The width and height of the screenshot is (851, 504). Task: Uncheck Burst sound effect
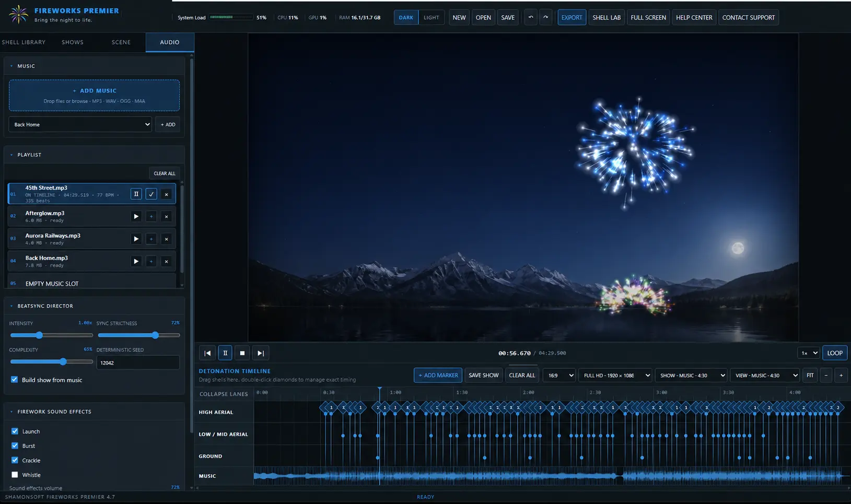pyautogui.click(x=15, y=446)
